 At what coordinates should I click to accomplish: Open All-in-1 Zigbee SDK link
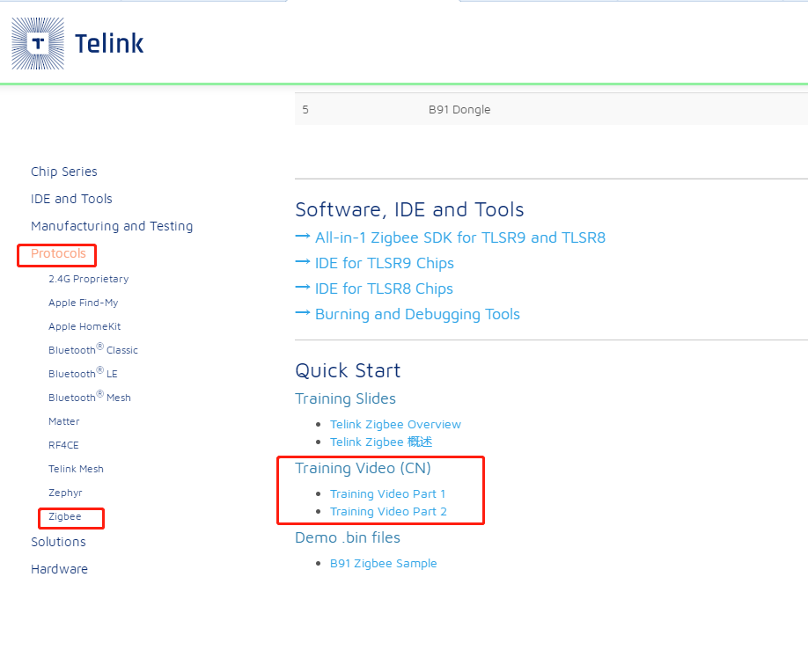click(459, 237)
